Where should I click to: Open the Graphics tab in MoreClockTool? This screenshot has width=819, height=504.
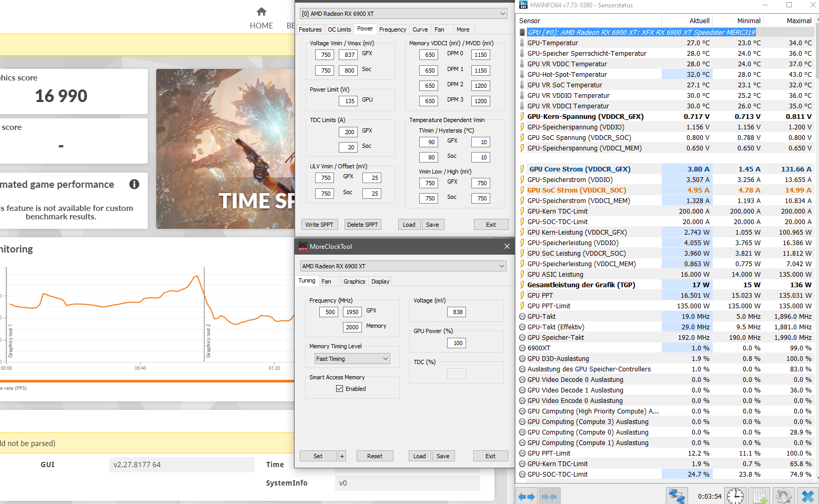click(x=354, y=281)
